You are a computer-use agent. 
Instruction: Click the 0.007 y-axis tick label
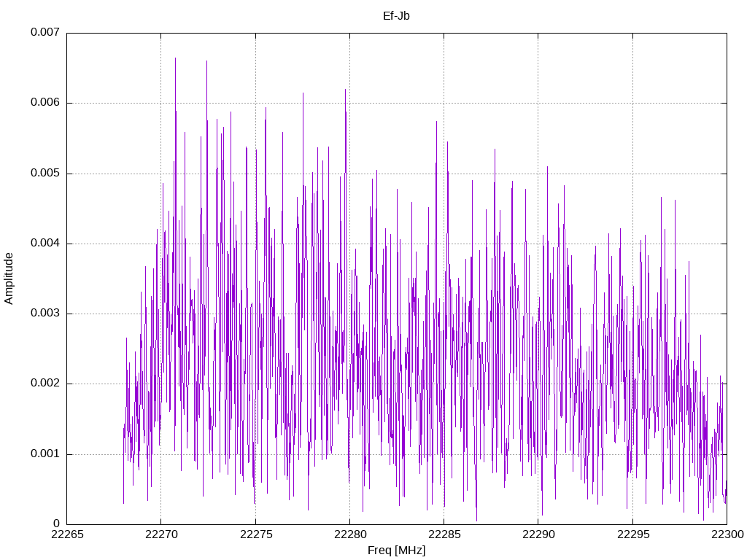click(45, 32)
